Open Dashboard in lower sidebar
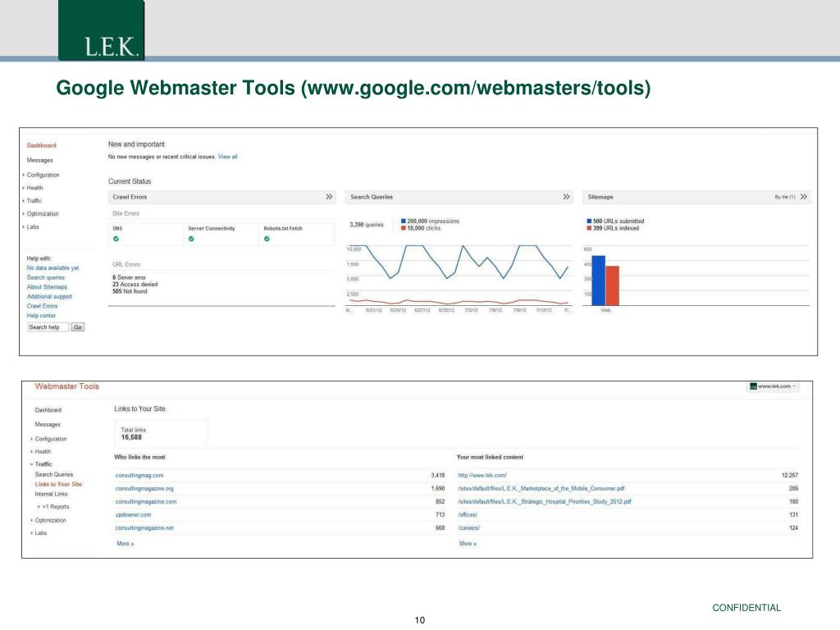This screenshot has width=840, height=630. point(48,410)
